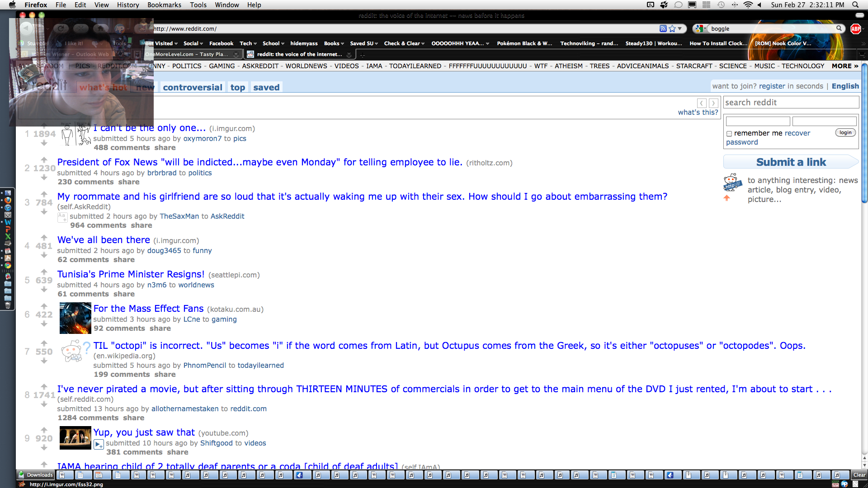Open the Mass Effect post thumbnail
The height and width of the screenshot is (488, 868).
(75, 318)
